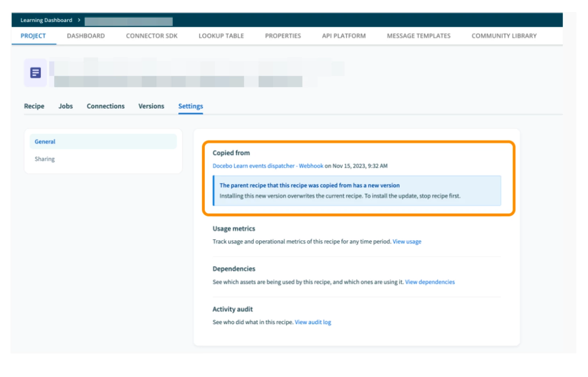
Task: Switch to API PLATFORM tab
Action: [x=344, y=36]
